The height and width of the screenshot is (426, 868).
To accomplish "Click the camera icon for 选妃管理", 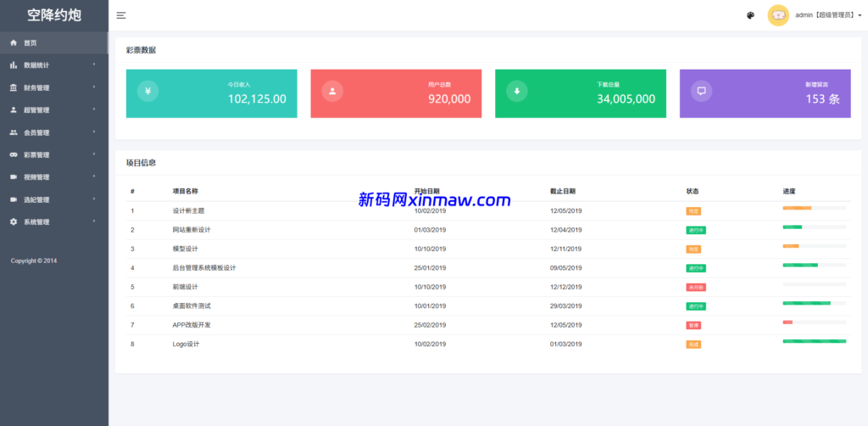I will pos(14,199).
